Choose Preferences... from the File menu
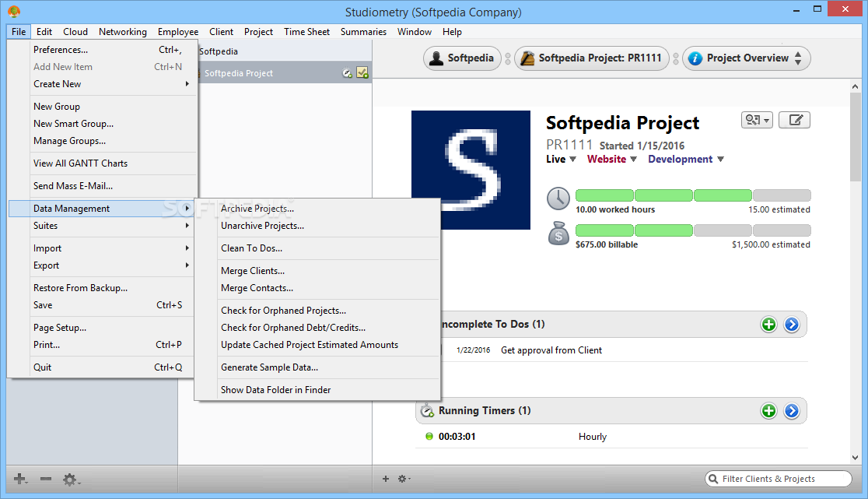Viewport: 868px width, 499px height. pos(102,49)
